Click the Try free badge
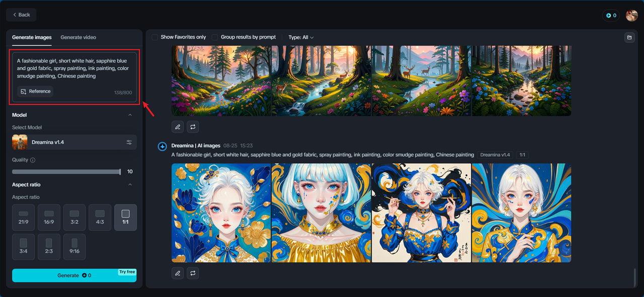The image size is (644, 297). click(127, 272)
